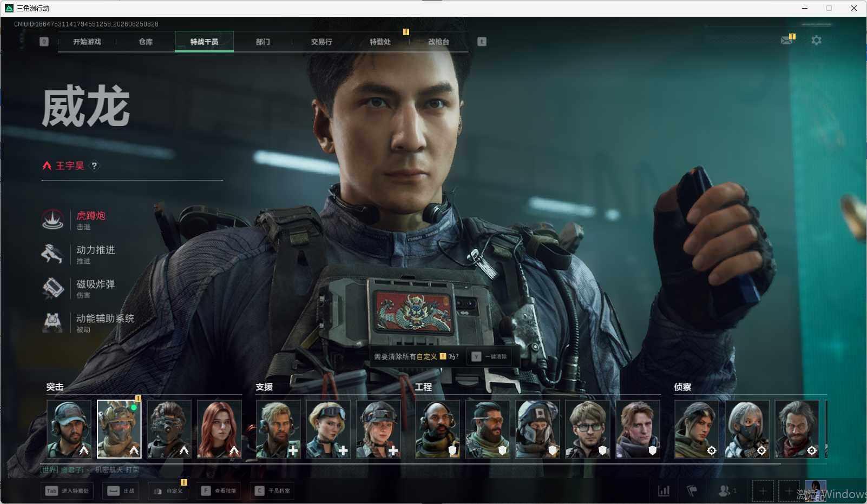Click the second empty squad slot plus
This screenshot has height=504, width=867.
789,491
